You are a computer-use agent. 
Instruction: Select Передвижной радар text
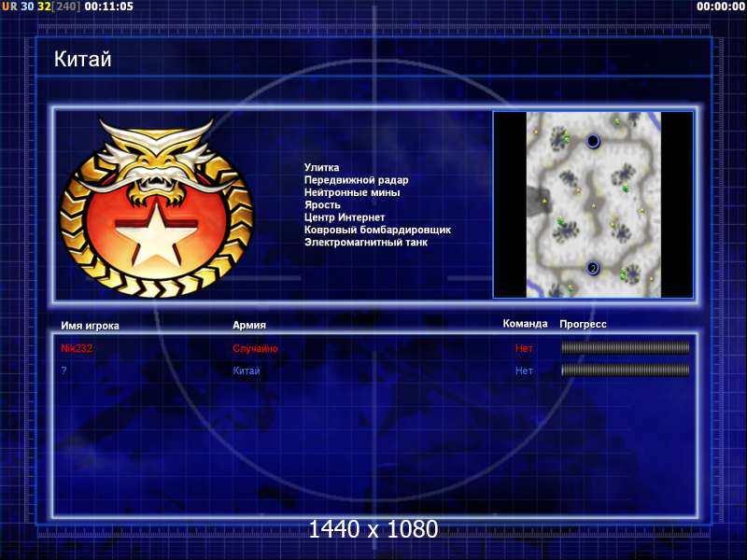[356, 180]
